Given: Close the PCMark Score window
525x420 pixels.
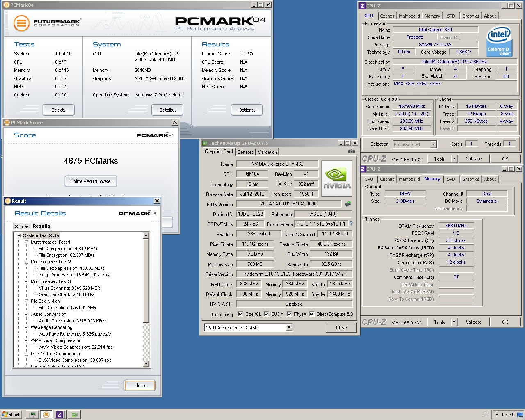Looking at the screenshot, I should (175, 123).
